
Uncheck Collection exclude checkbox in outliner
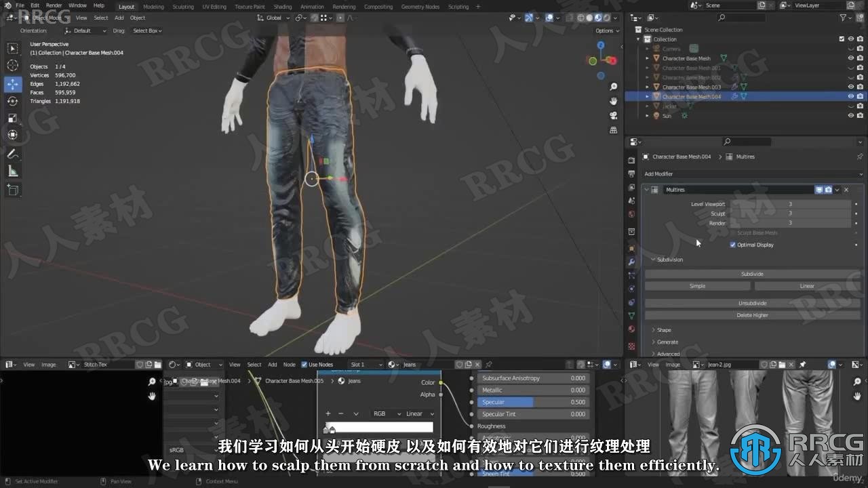point(842,39)
